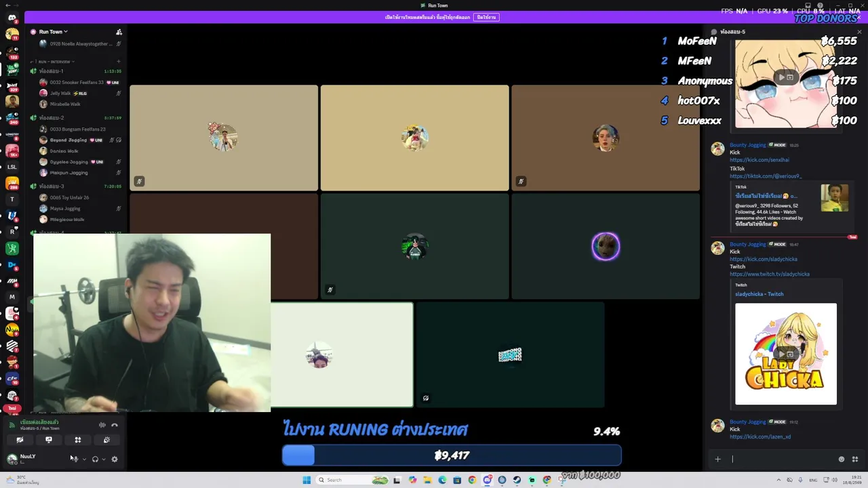Open the LSL server in sidebar
Image resolution: width=868 pixels, height=488 pixels.
click(x=12, y=167)
